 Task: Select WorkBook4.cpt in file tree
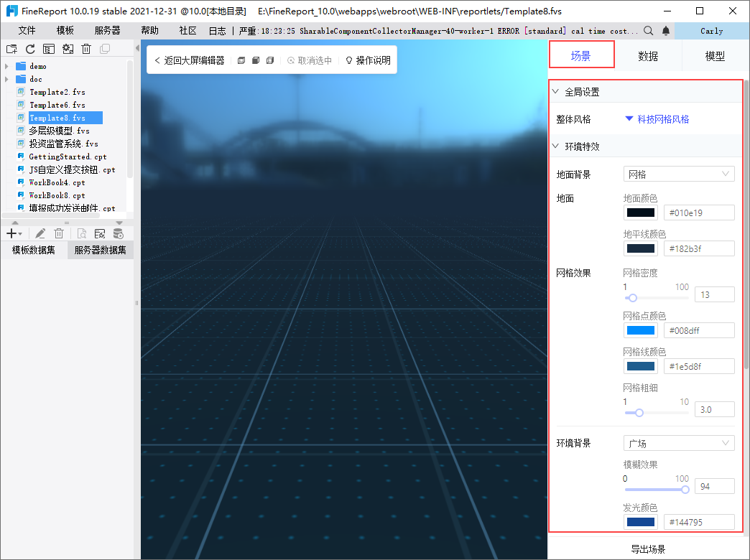57,182
